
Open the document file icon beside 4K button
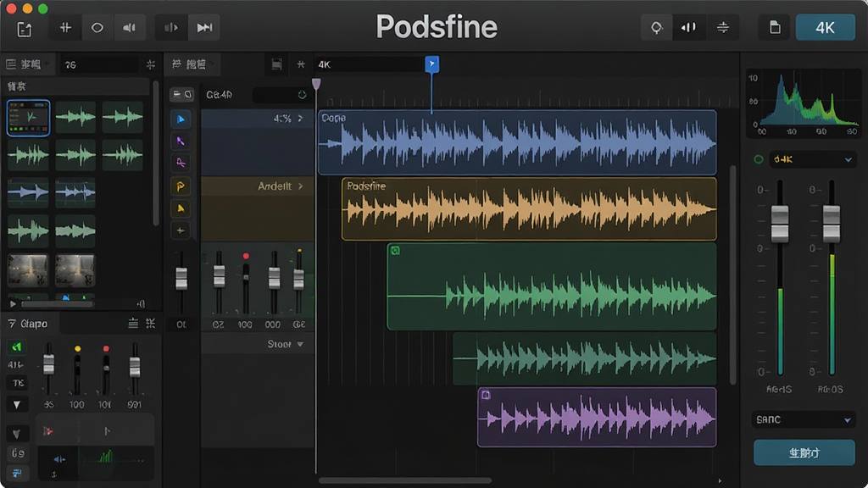pyautogui.click(x=775, y=28)
